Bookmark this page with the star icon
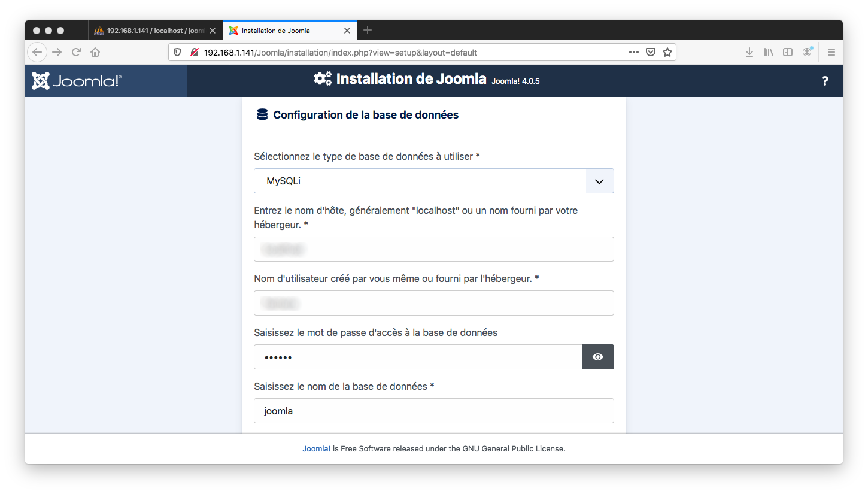The height and width of the screenshot is (494, 868). (667, 52)
